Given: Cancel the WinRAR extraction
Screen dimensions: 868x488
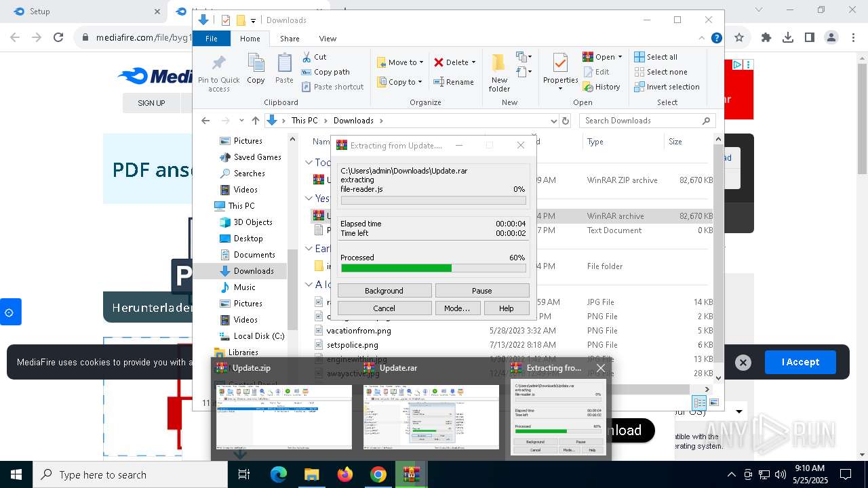Looking at the screenshot, I should [x=384, y=308].
